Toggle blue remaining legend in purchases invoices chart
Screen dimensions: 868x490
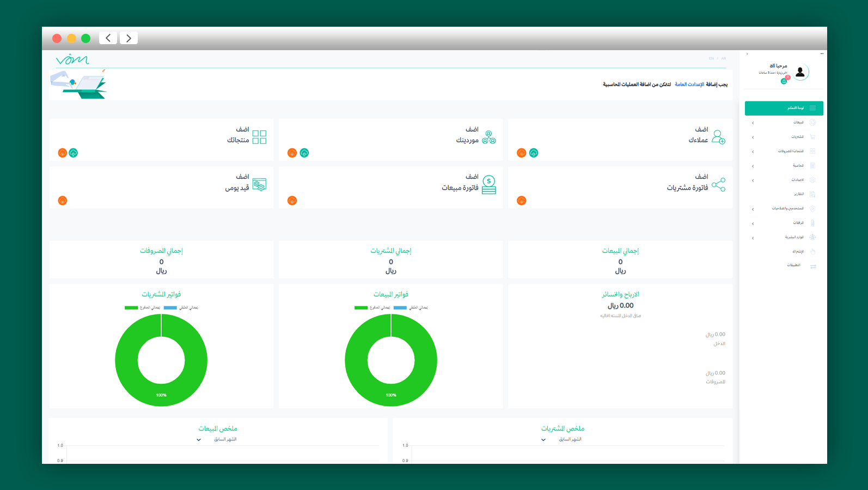coord(170,308)
